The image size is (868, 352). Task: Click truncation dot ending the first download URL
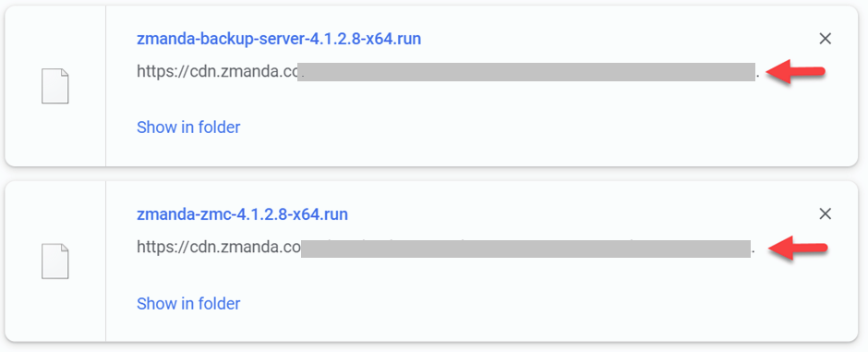click(x=758, y=78)
